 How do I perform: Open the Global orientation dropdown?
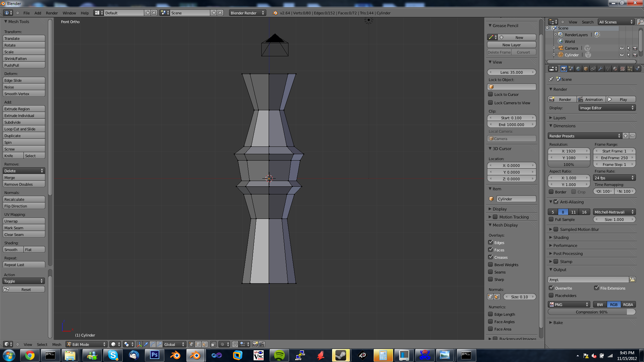(174, 344)
